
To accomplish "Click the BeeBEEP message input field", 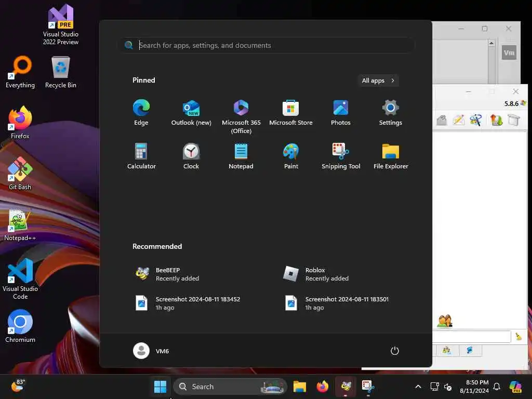I will click(472, 337).
